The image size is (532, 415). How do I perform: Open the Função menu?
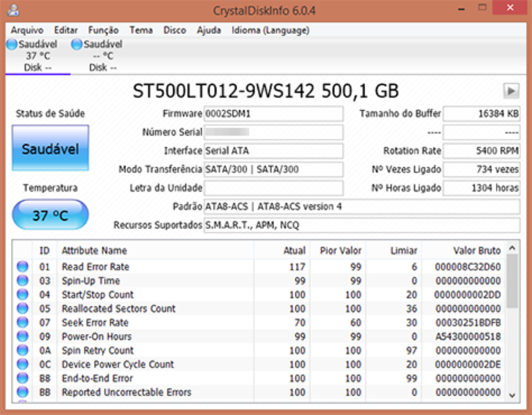(x=104, y=30)
